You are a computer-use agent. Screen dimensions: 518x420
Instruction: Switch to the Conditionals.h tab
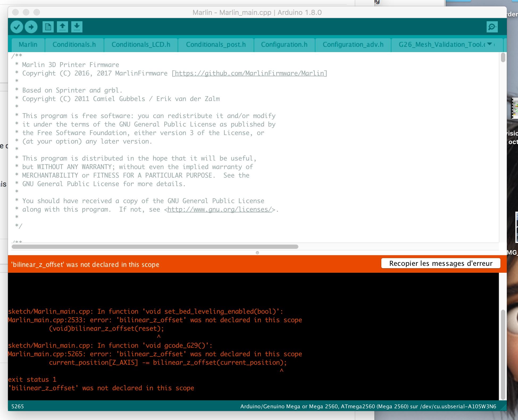74,44
